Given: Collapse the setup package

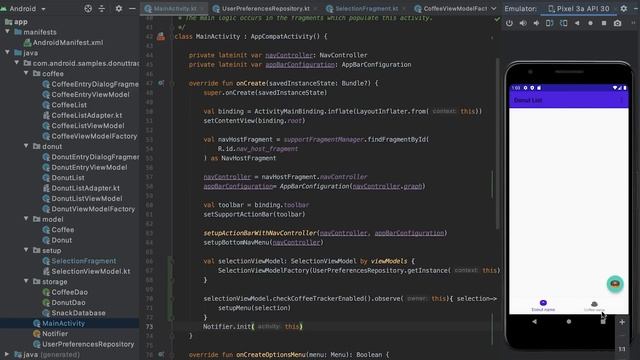Looking at the screenshot, I should pos(27,250).
